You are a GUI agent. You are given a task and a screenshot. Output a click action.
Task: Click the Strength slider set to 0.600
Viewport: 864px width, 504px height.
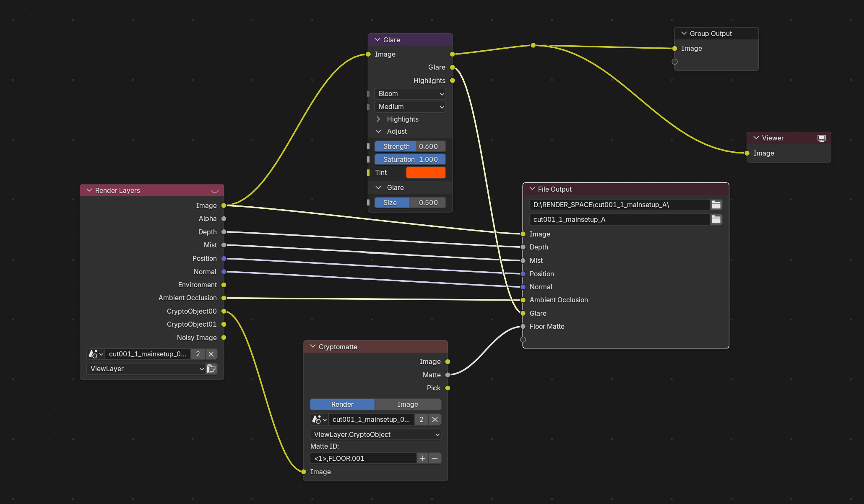click(410, 146)
